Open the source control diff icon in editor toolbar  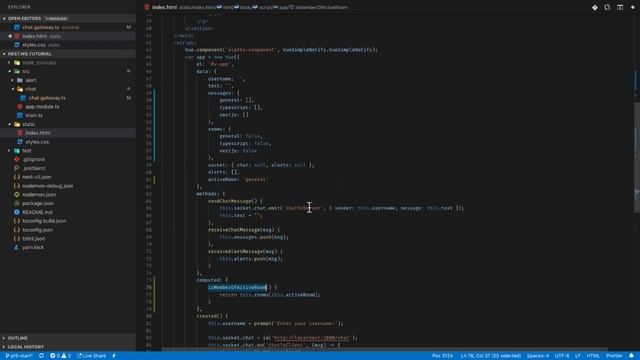[595, 7]
